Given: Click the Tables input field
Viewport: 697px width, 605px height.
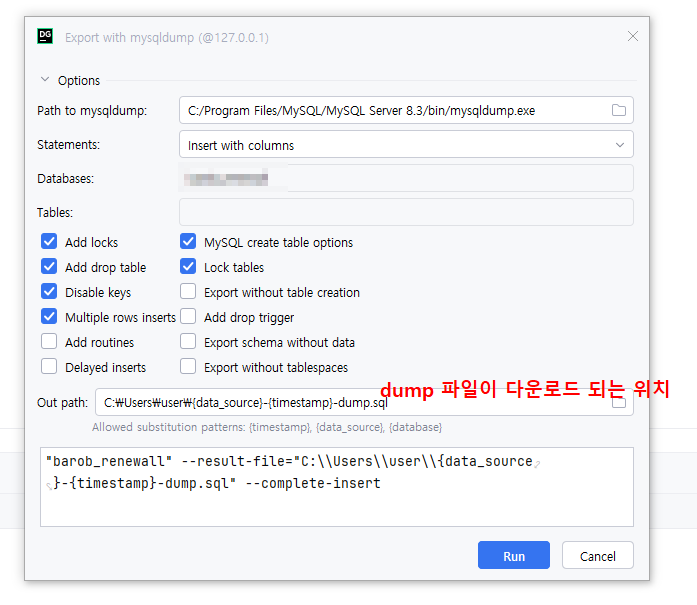Looking at the screenshot, I should click(406, 212).
